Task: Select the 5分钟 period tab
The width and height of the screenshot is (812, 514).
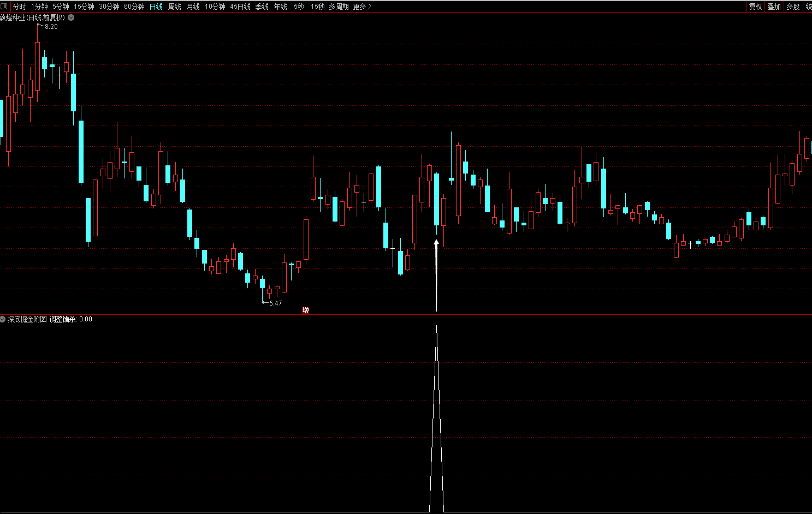Action: coord(61,7)
